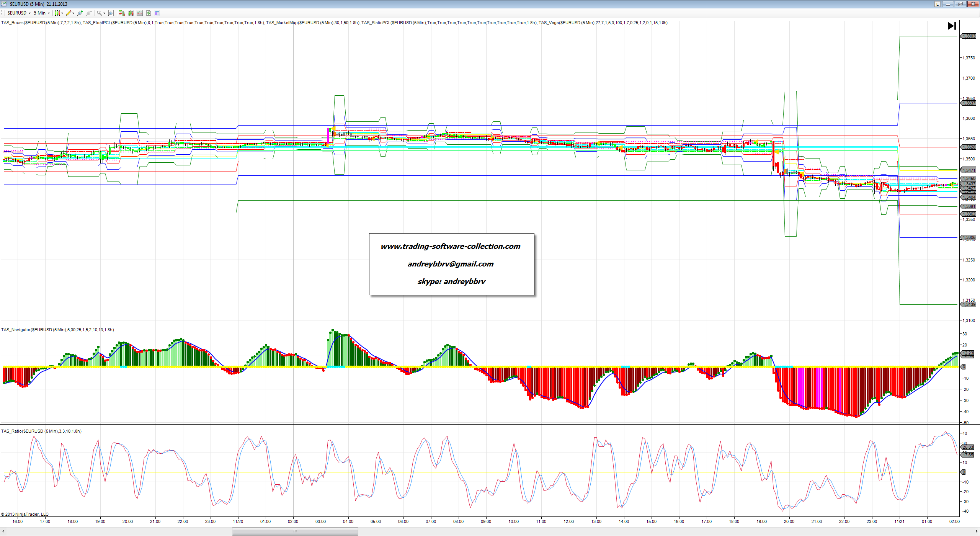Open the zoom frame magnifier icon

(x=111, y=13)
